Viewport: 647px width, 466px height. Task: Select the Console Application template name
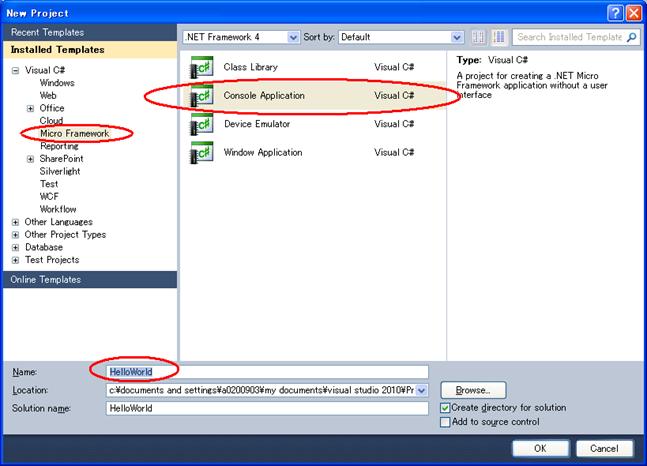pos(264,95)
